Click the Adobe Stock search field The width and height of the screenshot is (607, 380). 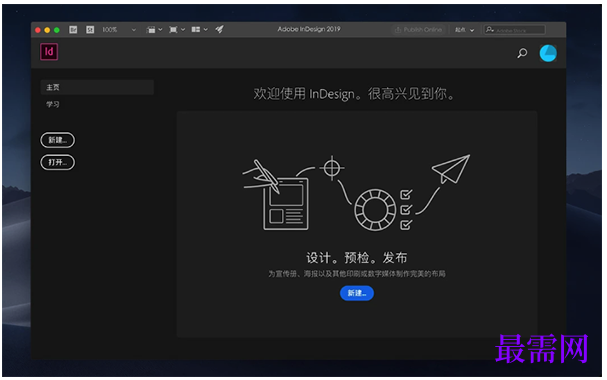pyautogui.click(x=514, y=30)
